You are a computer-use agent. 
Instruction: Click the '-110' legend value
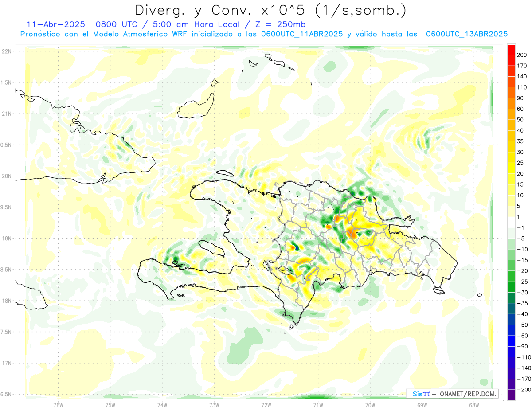(524, 357)
